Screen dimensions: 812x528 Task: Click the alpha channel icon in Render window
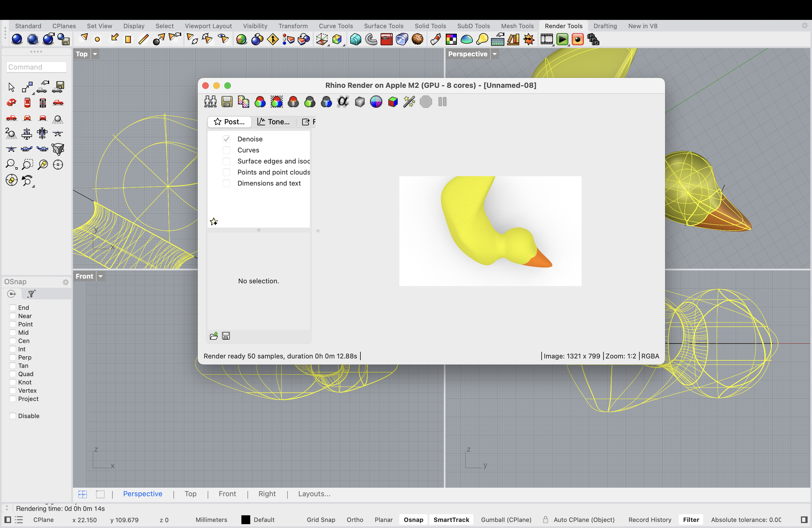point(343,102)
